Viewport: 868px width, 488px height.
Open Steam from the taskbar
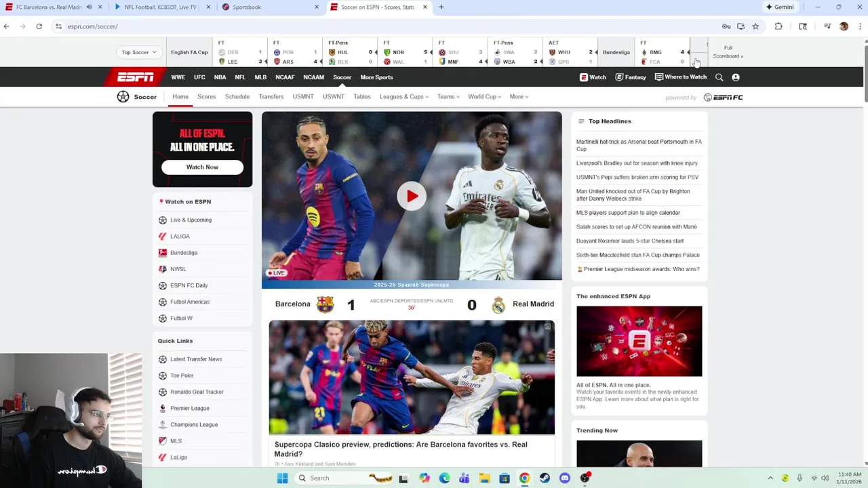(545, 478)
